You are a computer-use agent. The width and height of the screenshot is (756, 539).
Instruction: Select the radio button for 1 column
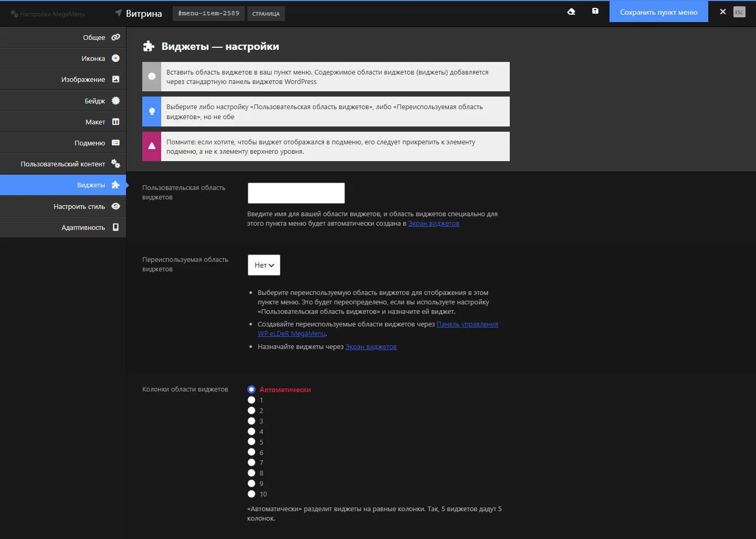(251, 400)
